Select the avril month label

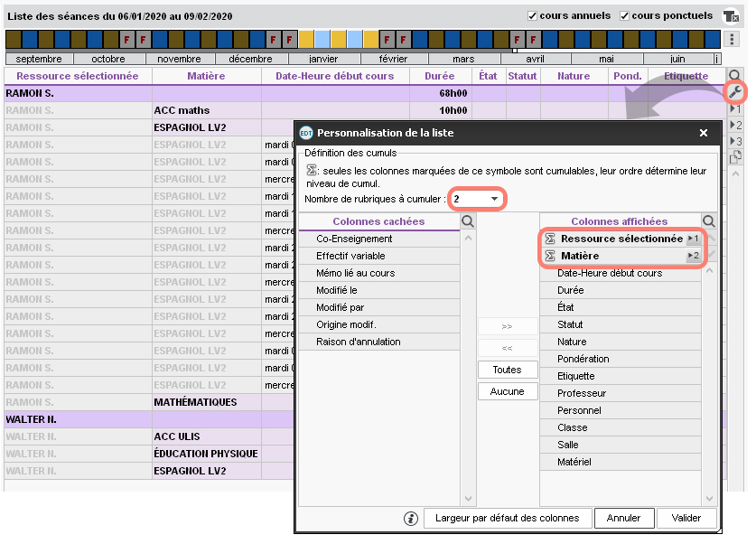click(536, 59)
